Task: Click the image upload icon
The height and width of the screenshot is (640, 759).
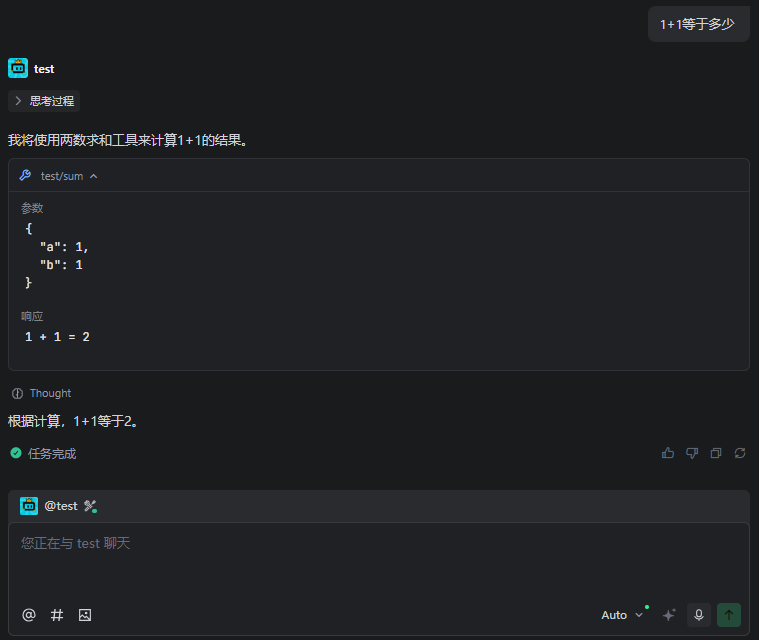Action: tap(85, 615)
